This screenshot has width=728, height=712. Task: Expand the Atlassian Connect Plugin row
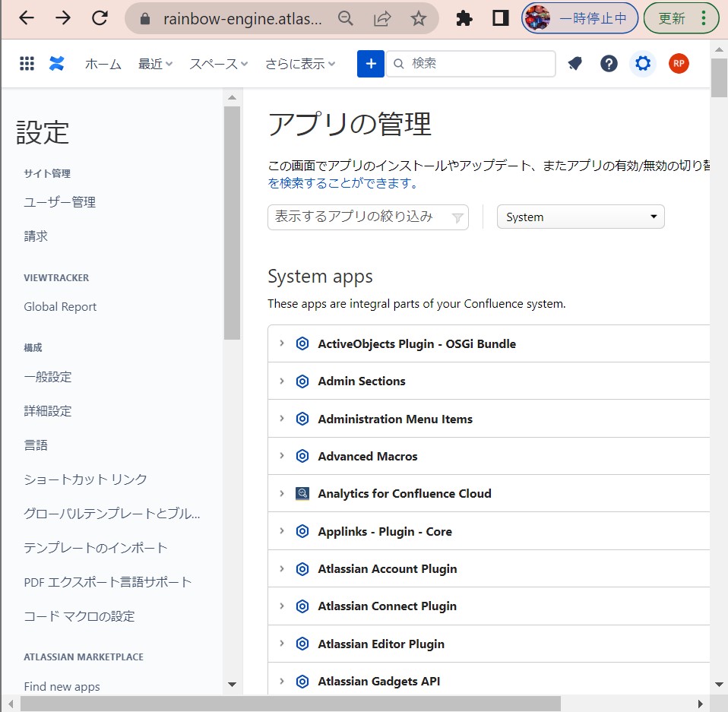tap(282, 606)
